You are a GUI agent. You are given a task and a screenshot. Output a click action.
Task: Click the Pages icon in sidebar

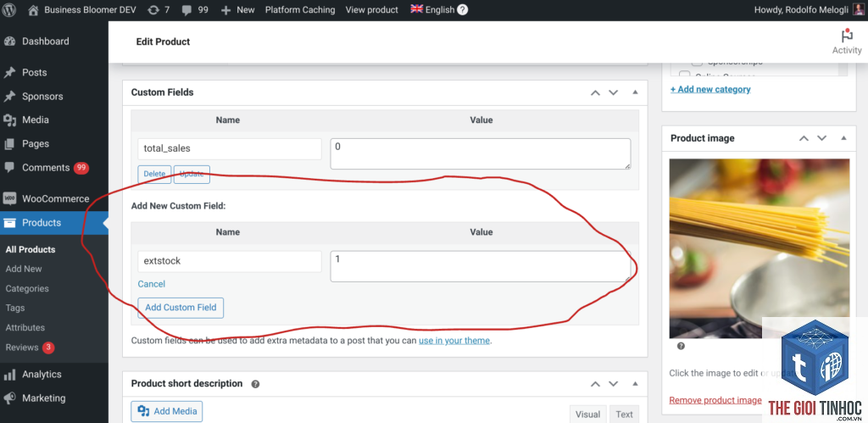9,143
